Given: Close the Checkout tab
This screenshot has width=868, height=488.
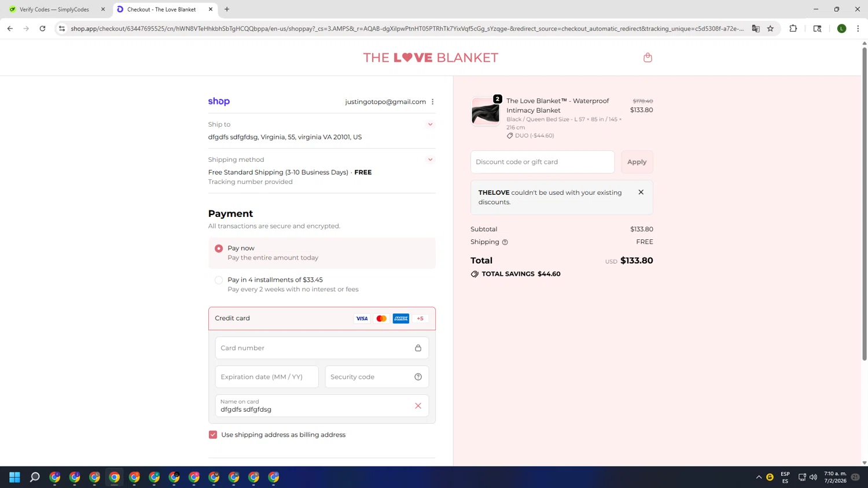Looking at the screenshot, I should pyautogui.click(x=211, y=9).
